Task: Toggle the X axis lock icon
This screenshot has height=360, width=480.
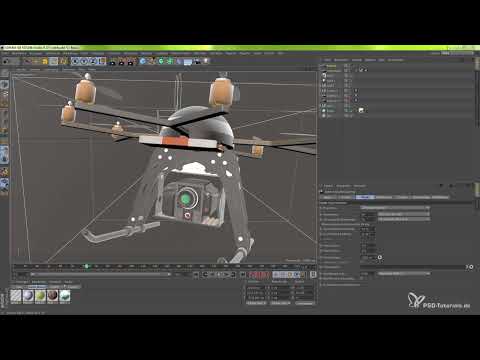Action: pos(75,61)
